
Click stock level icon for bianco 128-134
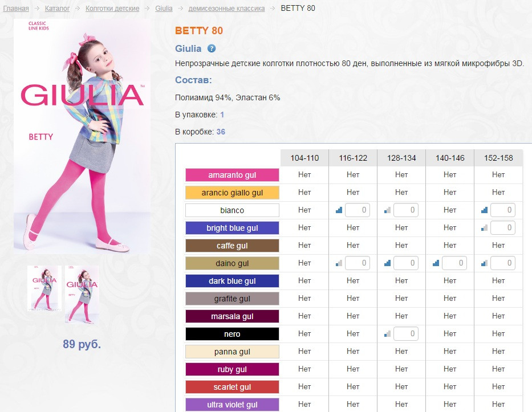(388, 210)
